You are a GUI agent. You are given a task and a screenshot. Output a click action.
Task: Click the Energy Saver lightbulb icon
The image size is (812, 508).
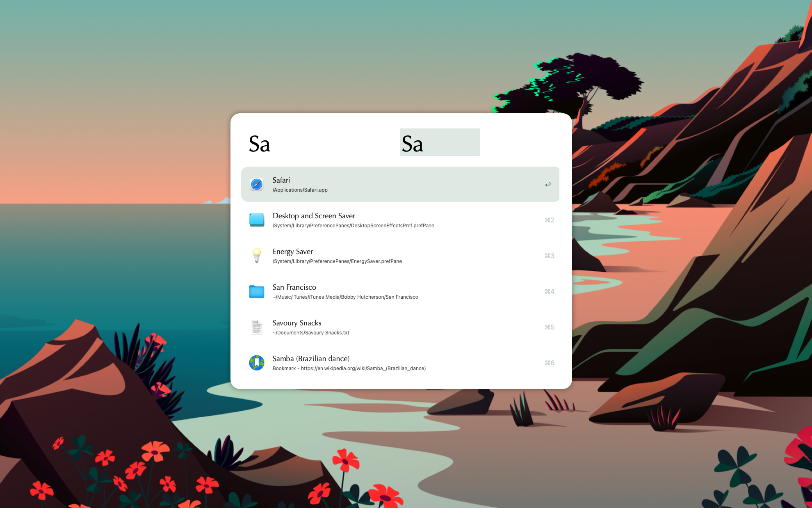257,255
